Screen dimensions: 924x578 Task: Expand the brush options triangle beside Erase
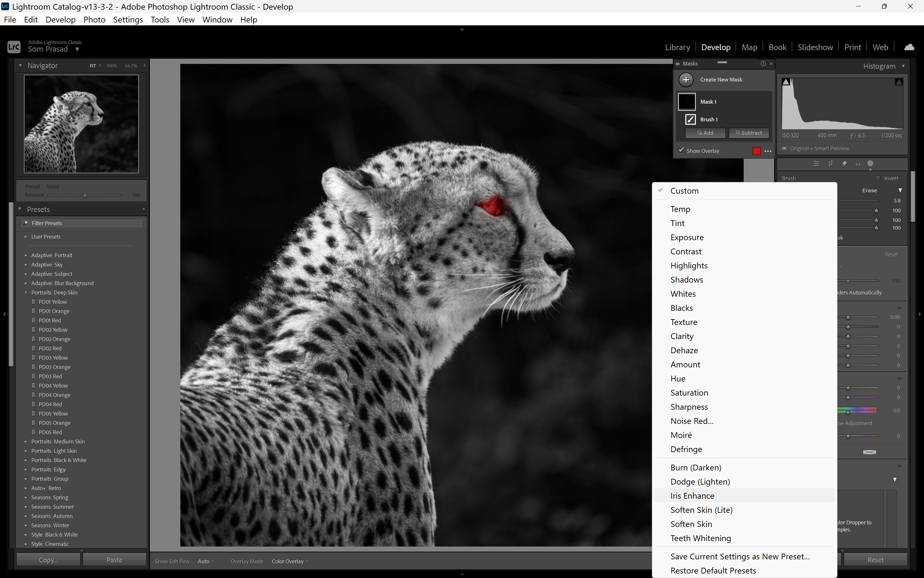pos(900,190)
